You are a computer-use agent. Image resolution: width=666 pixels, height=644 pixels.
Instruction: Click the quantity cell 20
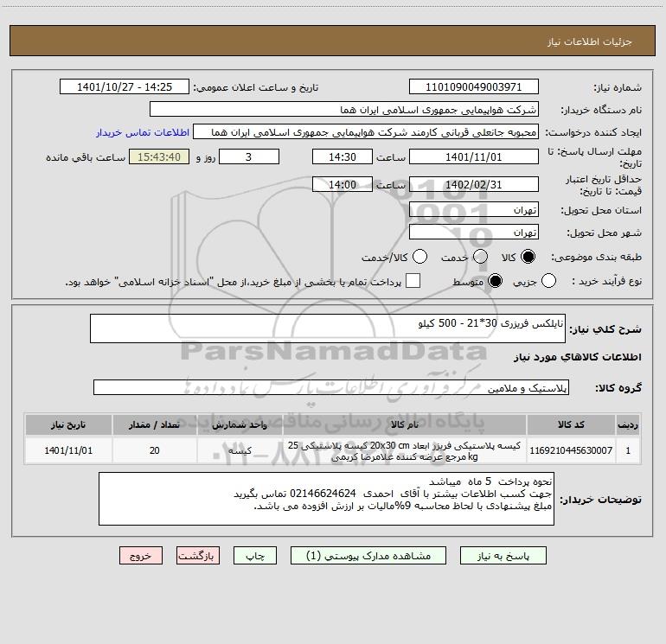[x=154, y=450]
